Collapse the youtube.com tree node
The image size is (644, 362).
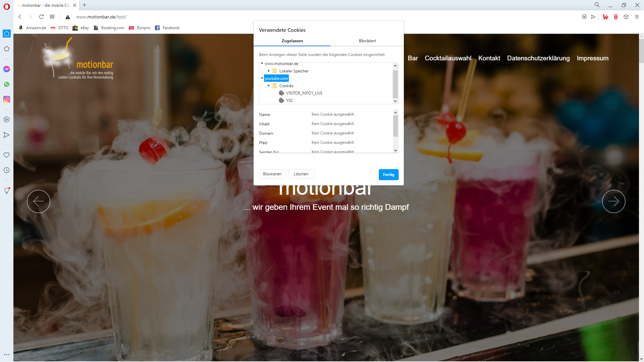click(262, 78)
